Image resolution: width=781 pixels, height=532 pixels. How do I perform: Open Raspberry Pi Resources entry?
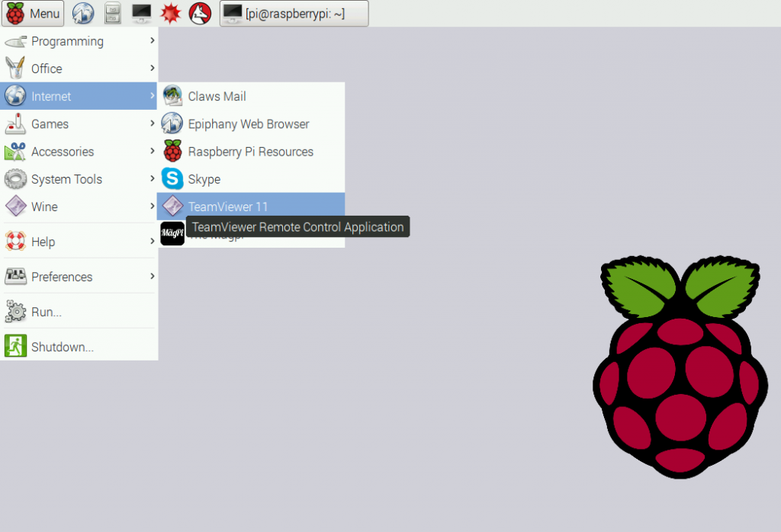pyautogui.click(x=251, y=151)
